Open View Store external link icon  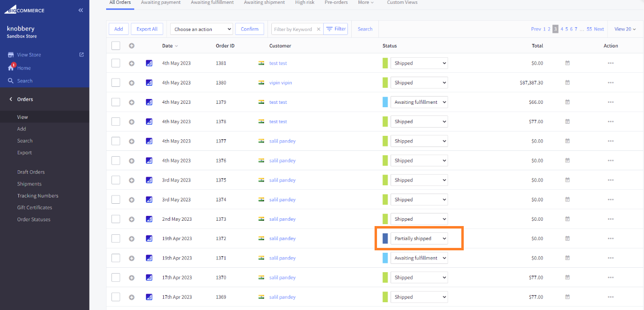coord(81,55)
